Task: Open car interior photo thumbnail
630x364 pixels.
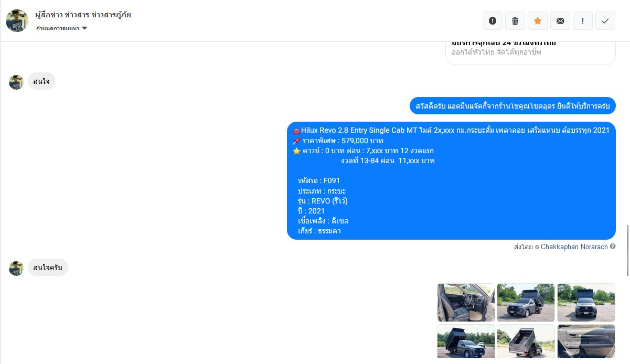Action: pyautogui.click(x=466, y=303)
